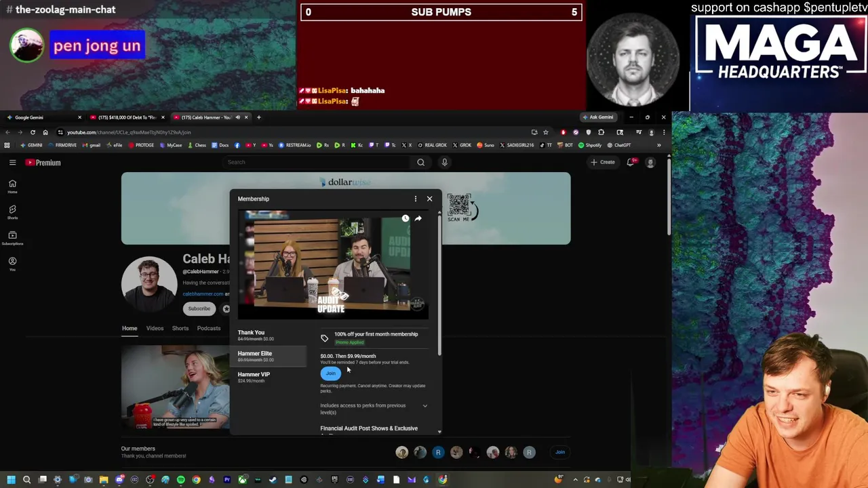Open the apps grid in bookmarks bar
868x488 pixels.
tap(7, 145)
